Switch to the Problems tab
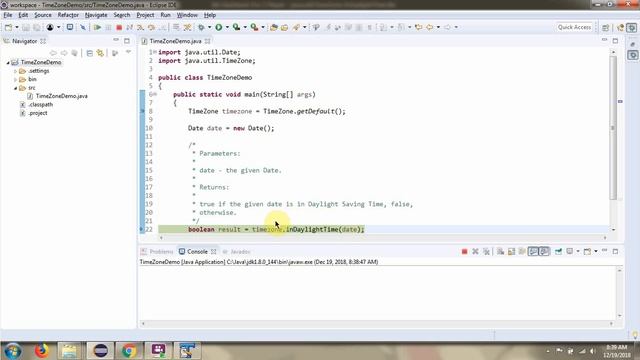Screen dimensions: 640x360 tap(157, 251)
